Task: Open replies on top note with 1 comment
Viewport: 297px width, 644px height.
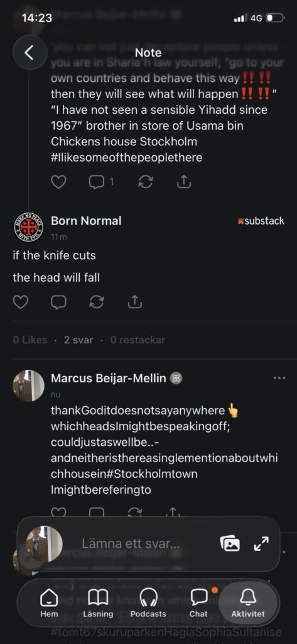Action: coord(101,182)
